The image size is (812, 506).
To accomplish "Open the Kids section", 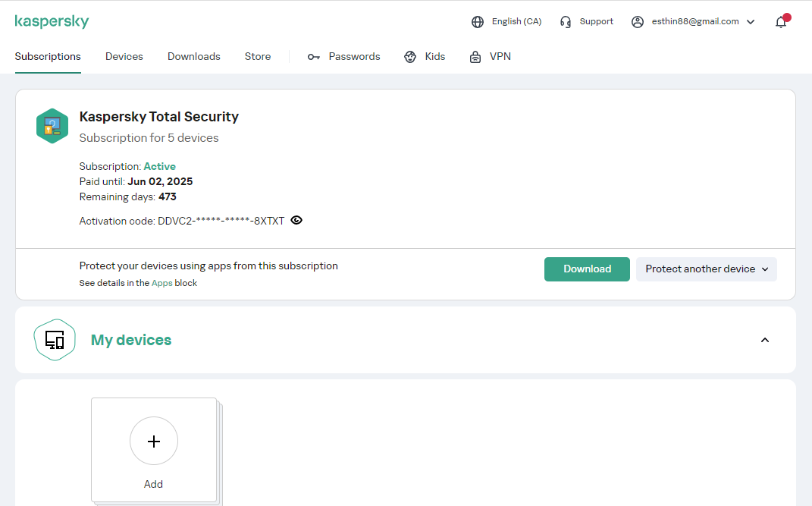I will tap(425, 57).
